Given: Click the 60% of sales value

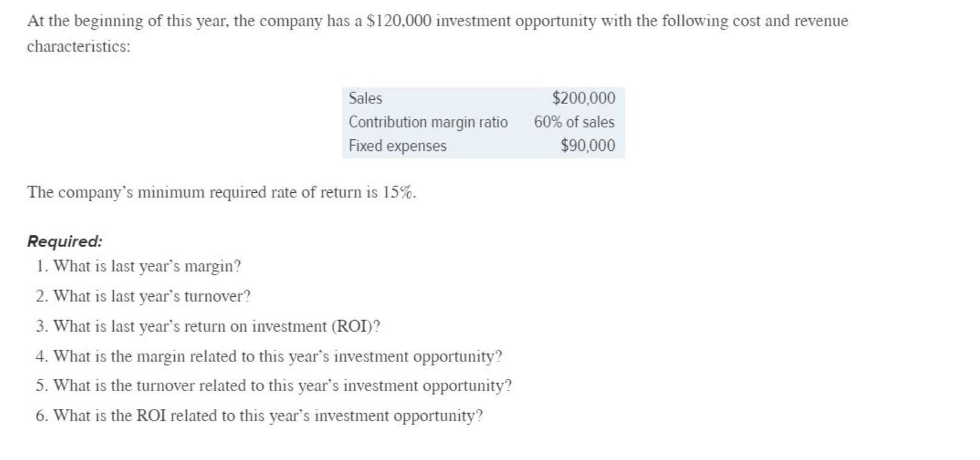Looking at the screenshot, I should 575,122.
